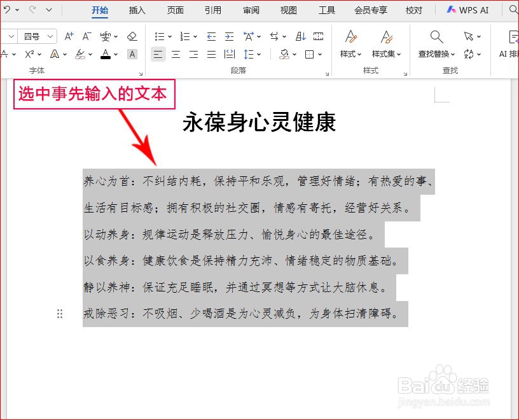The image size is (519, 420).
Task: Click the WPS AI button
Action: [466, 10]
